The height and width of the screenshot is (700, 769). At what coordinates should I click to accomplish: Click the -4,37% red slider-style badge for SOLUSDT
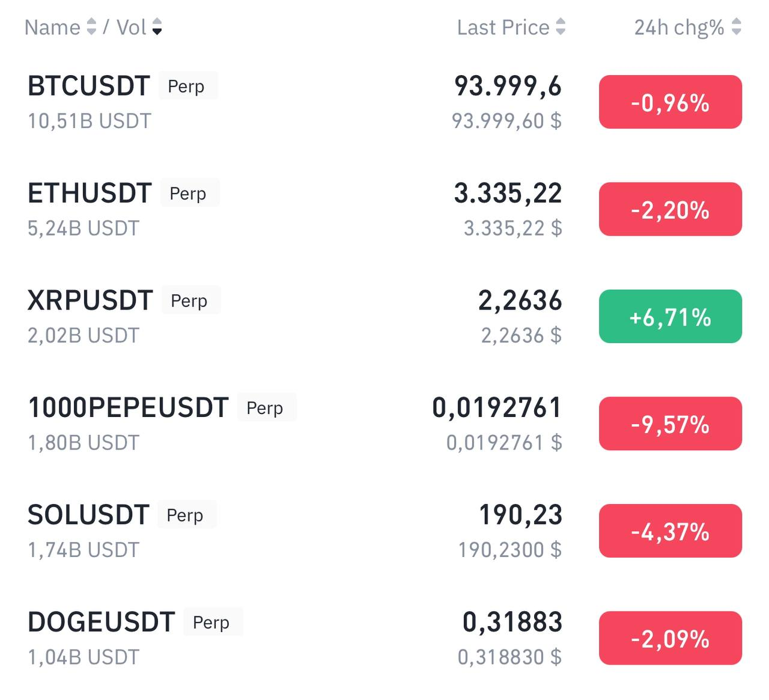pyautogui.click(x=670, y=531)
